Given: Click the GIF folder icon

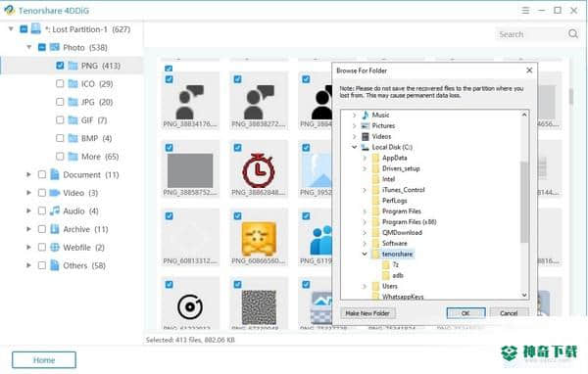Looking at the screenshot, I should click(x=73, y=119).
